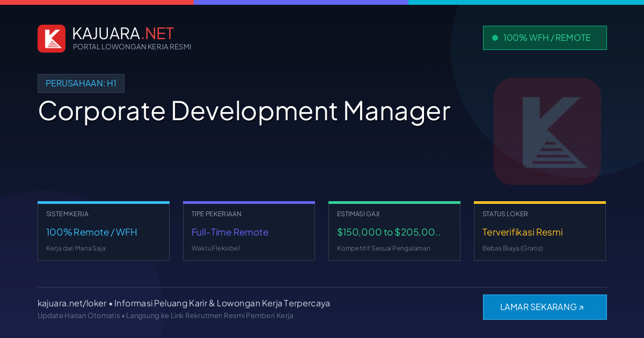Viewport: 644px width, 338px height.
Task: Click the Kerja dari Mana Saja caption
Action: click(76, 248)
